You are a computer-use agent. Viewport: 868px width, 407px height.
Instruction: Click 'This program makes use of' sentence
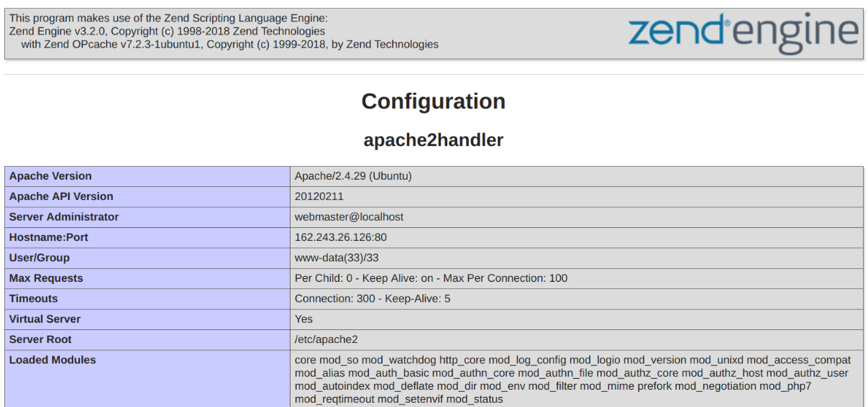pos(168,18)
